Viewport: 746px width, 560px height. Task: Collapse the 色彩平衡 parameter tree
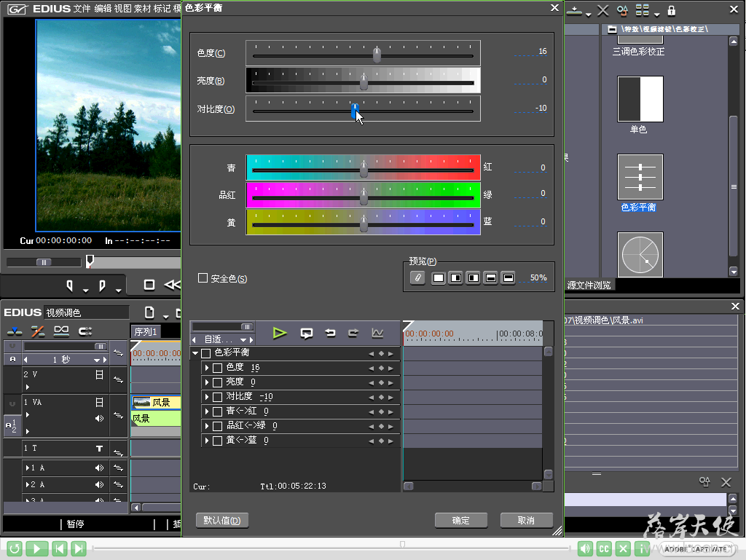click(x=195, y=353)
